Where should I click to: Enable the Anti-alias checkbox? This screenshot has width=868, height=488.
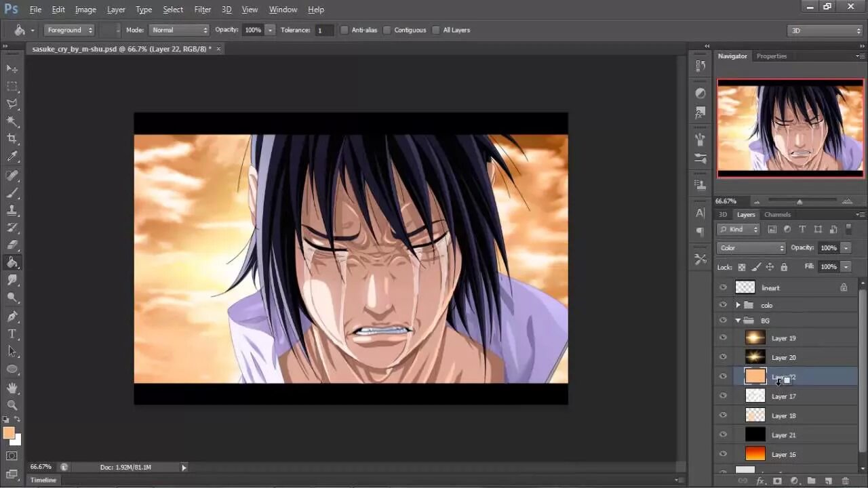point(344,30)
